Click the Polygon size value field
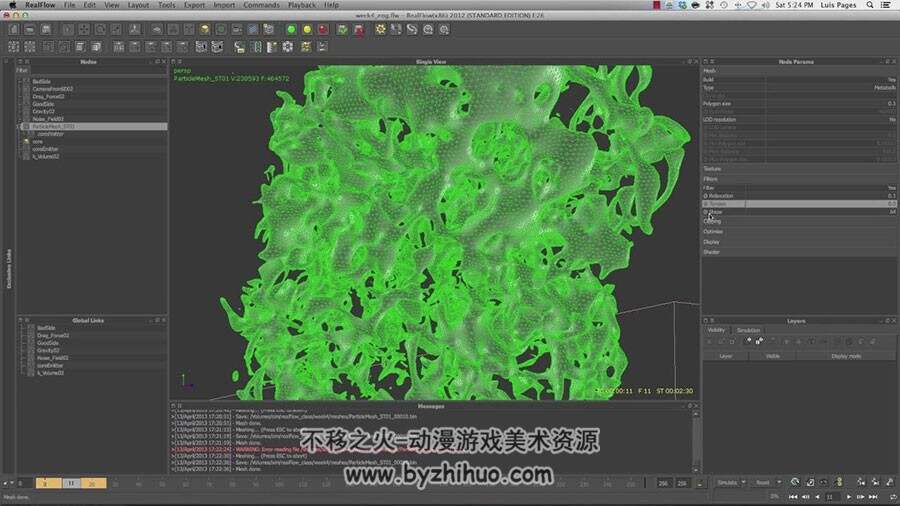 point(831,104)
